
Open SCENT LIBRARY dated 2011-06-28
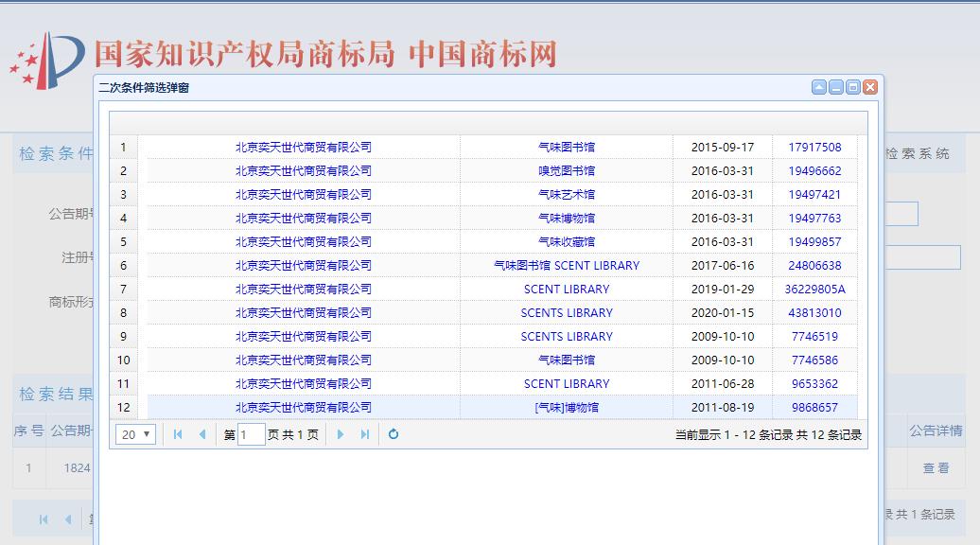[x=567, y=384]
